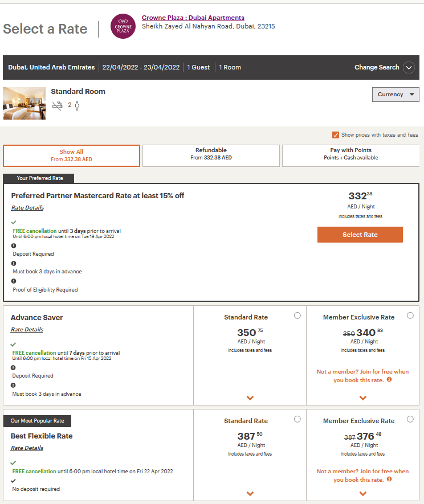
Task: Uncheck Show prices with taxes and fees
Action: tap(336, 135)
